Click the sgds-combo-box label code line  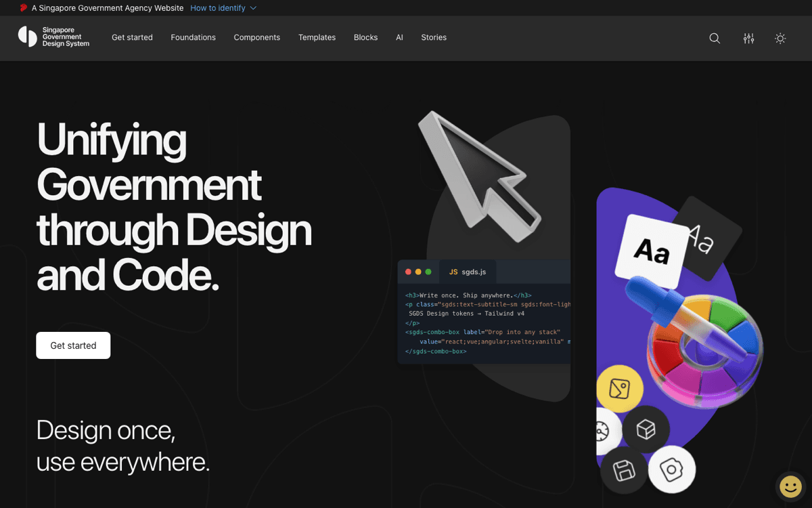point(483,332)
